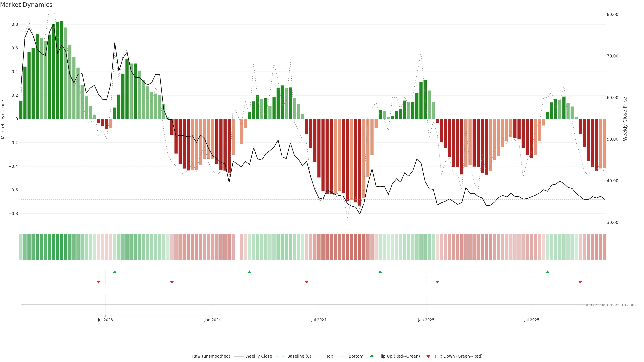644x362 pixels.
Task: Click flip-up marker just after Jul 2025
Action: [548, 272]
